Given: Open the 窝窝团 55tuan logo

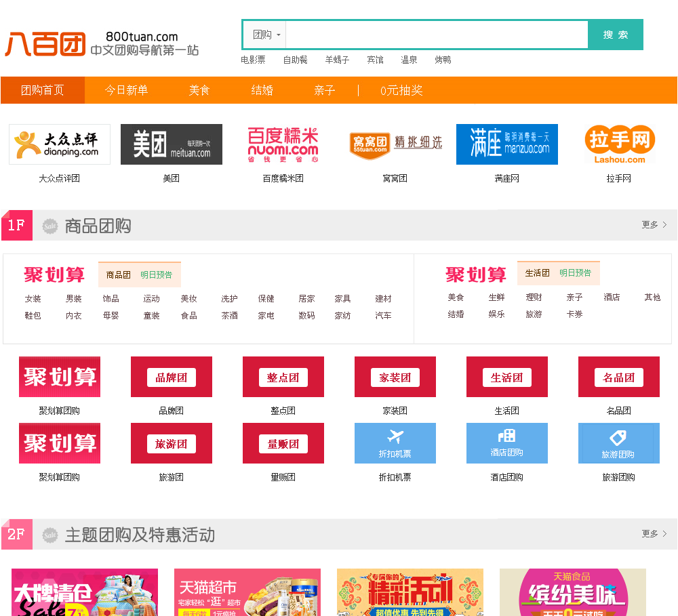Looking at the screenshot, I should 395,144.
